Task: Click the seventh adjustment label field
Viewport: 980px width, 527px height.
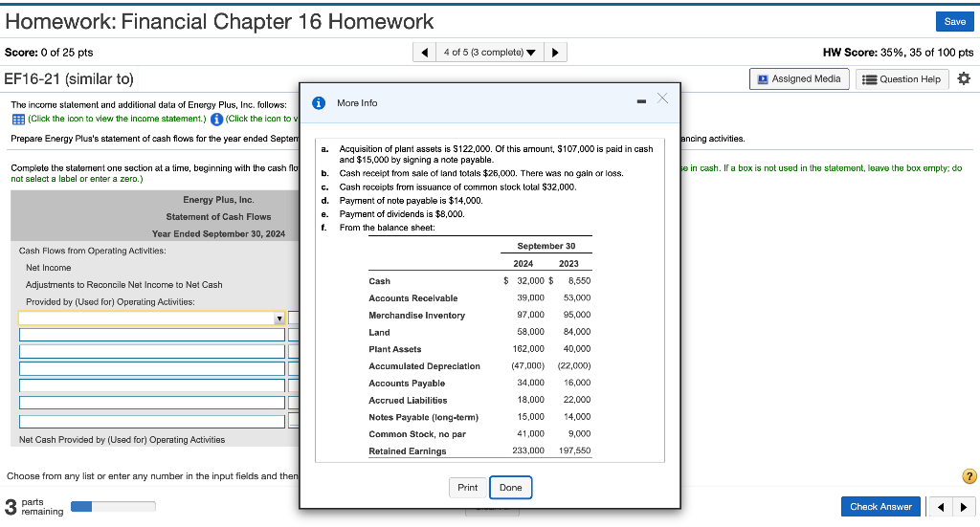Action: coord(152,422)
